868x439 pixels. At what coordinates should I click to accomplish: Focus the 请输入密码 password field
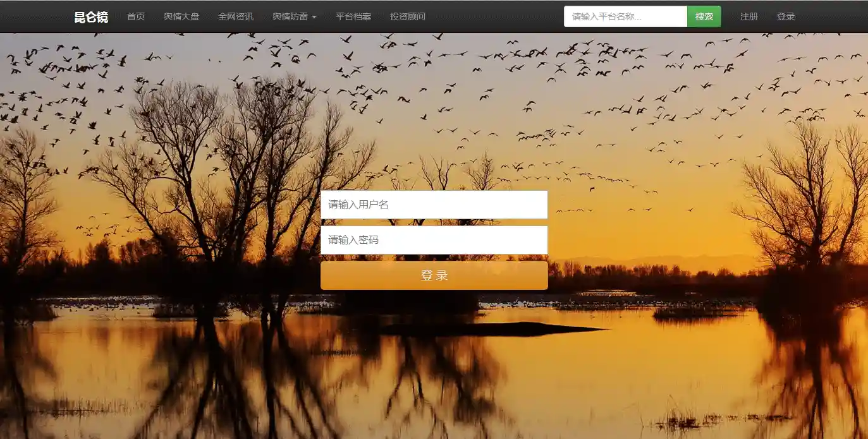pos(434,240)
